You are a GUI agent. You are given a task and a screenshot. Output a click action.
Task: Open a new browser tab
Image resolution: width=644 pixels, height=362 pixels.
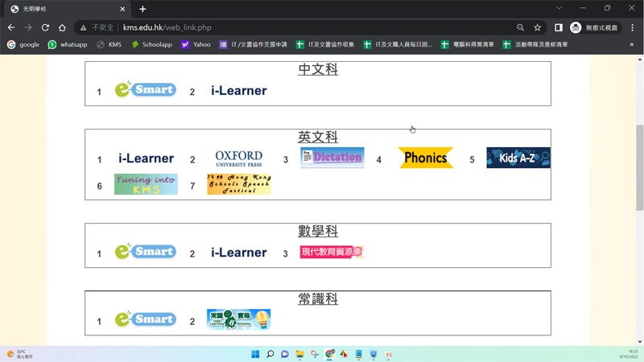(142, 9)
